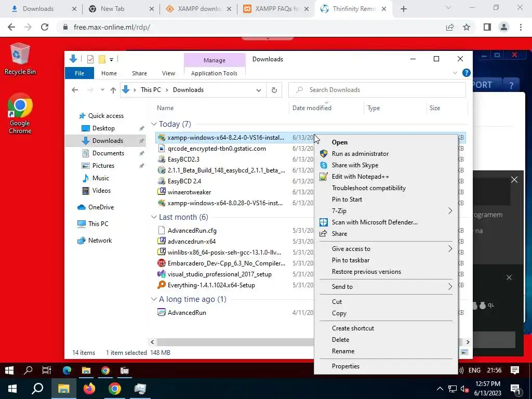Open the File ribbon tab
This screenshot has height=399, width=532.
pyautogui.click(x=79, y=73)
